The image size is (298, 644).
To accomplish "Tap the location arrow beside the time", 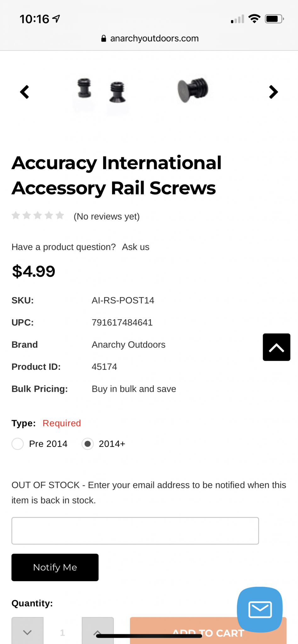I will 56,19.
